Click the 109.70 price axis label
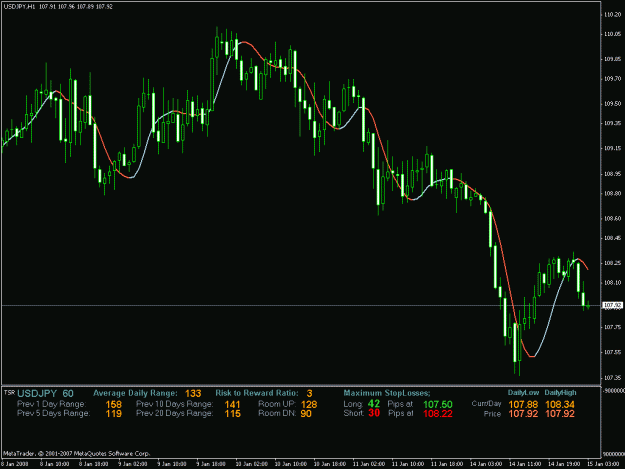Viewport: 625px width, 469px height. (613, 79)
